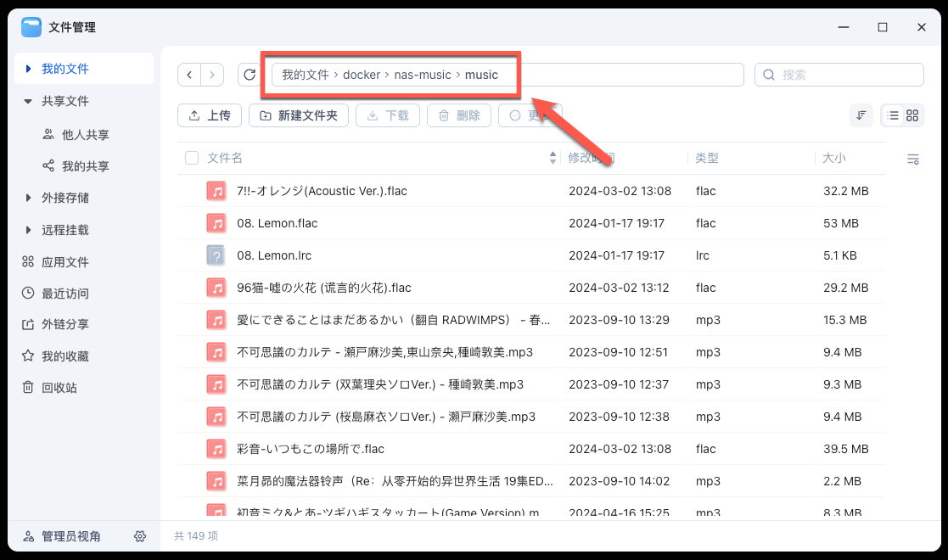
Task: Open the sort order icon
Action: click(x=861, y=115)
